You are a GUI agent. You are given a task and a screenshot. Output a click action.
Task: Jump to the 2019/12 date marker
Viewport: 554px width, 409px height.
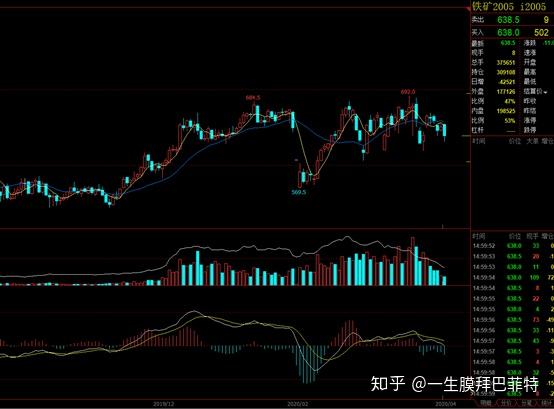point(163,403)
